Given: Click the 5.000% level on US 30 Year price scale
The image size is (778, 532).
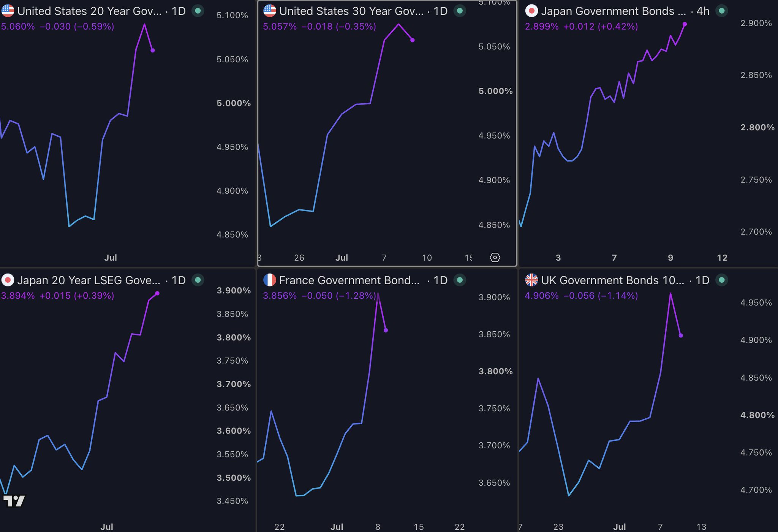Looking at the screenshot, I should pyautogui.click(x=495, y=91).
